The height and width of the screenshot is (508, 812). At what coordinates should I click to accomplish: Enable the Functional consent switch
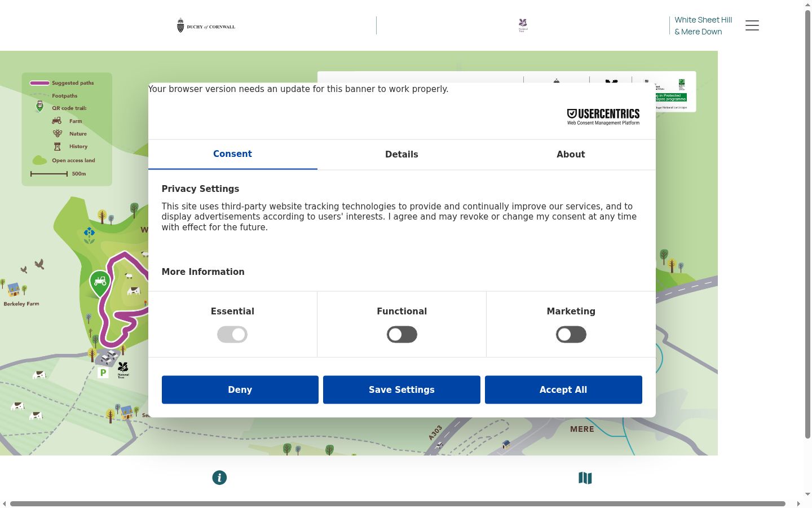[402, 335]
